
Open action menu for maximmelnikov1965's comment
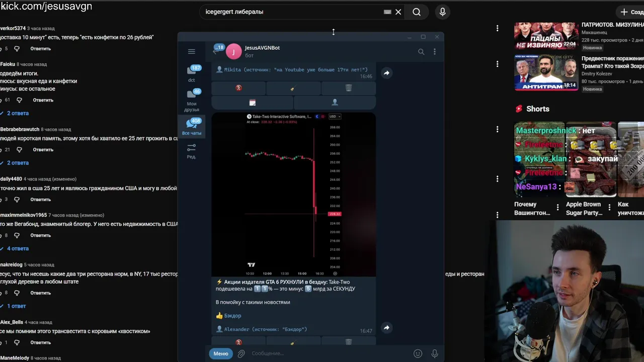497,215
